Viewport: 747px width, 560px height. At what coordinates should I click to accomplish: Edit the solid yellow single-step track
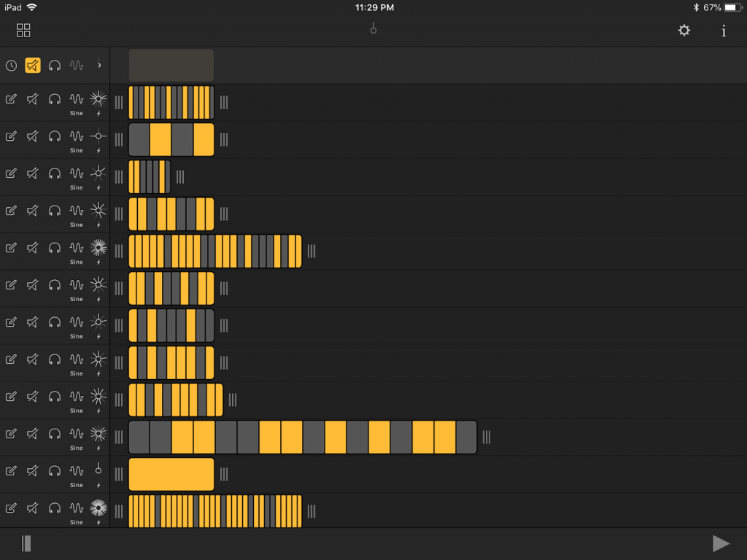(11, 471)
